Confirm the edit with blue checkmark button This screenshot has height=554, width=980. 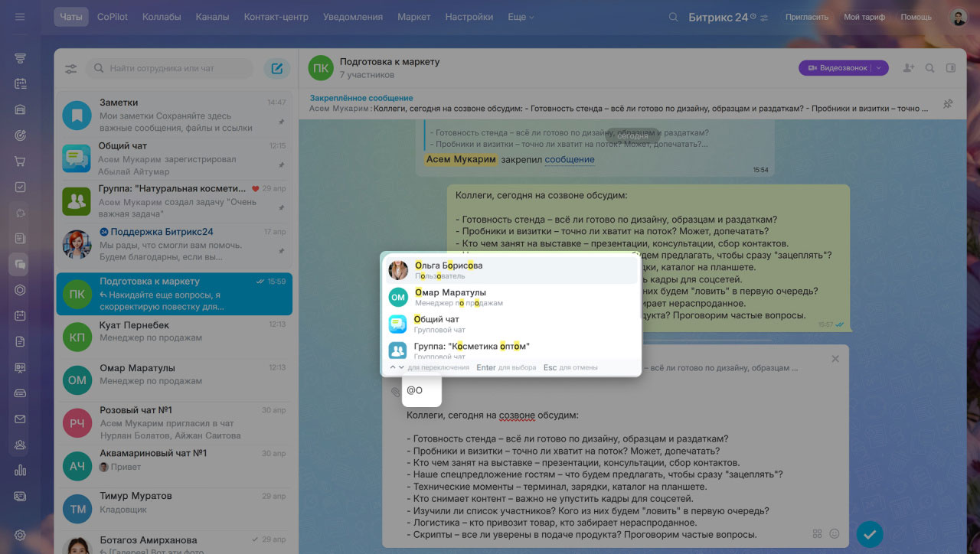coord(869,533)
